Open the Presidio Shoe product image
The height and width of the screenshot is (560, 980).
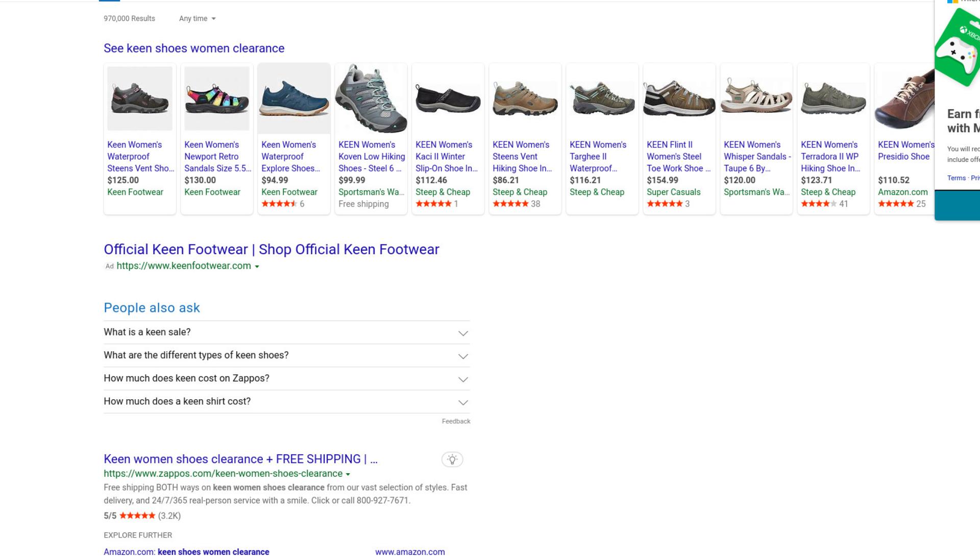pyautogui.click(x=904, y=100)
